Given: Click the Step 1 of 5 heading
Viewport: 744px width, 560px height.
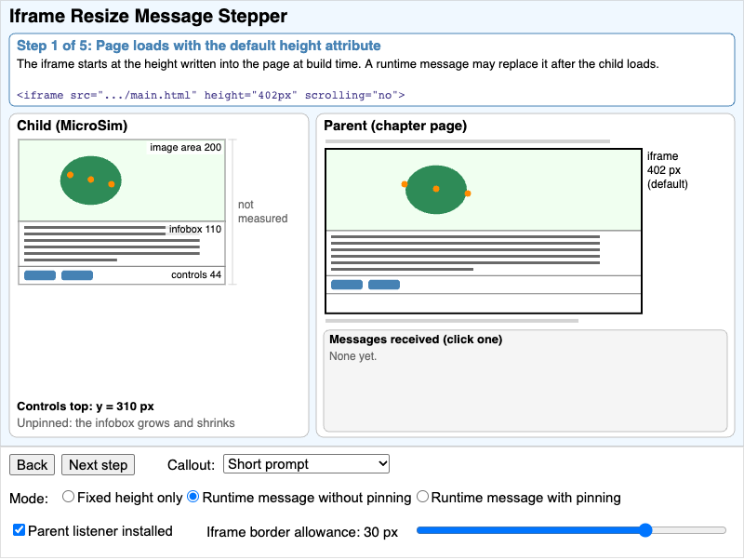Looking at the screenshot, I should click(199, 46).
